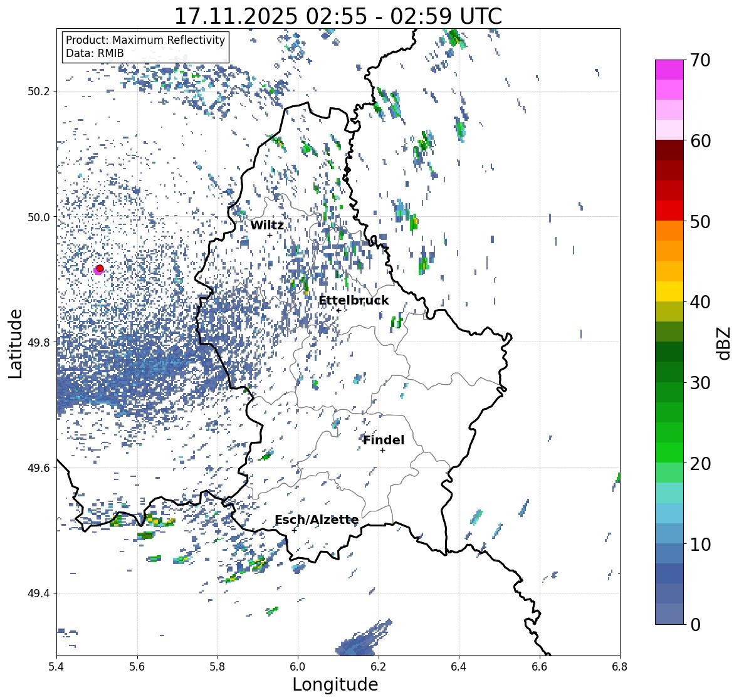739x700 pixels.
Task: Click the 5.8 longitude tick label
Action: click(x=218, y=667)
